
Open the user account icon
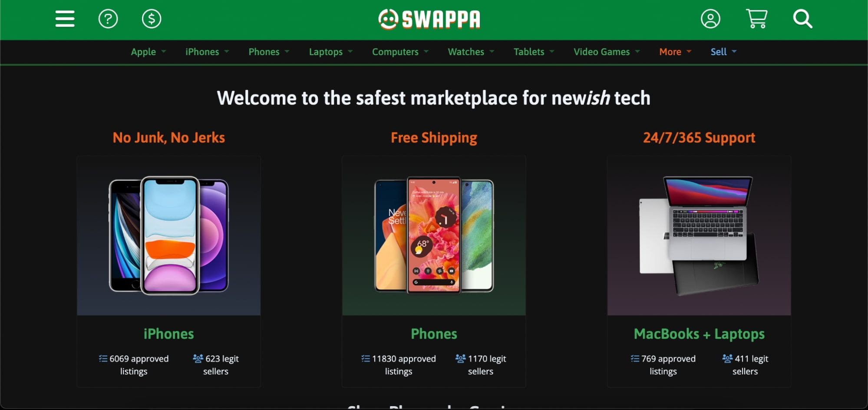710,19
